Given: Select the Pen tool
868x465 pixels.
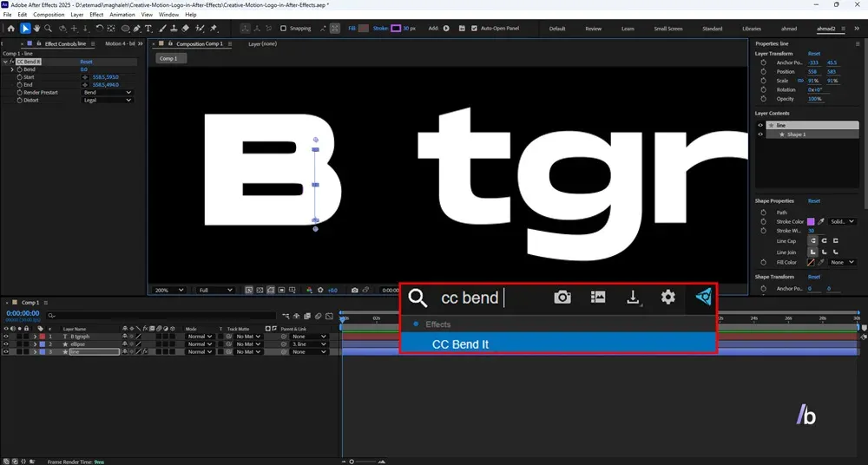Looking at the screenshot, I should (137, 29).
